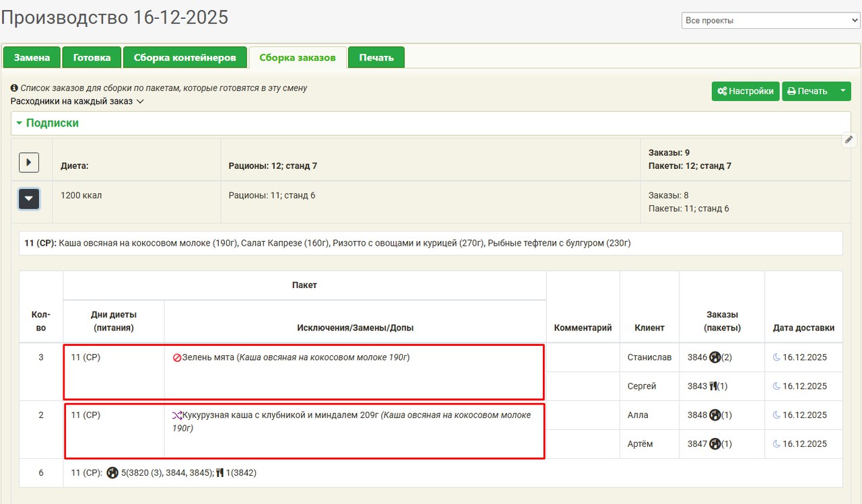Viewport: 862px width, 504px height.
Task: Go to the Замена tab
Action: pos(32,58)
